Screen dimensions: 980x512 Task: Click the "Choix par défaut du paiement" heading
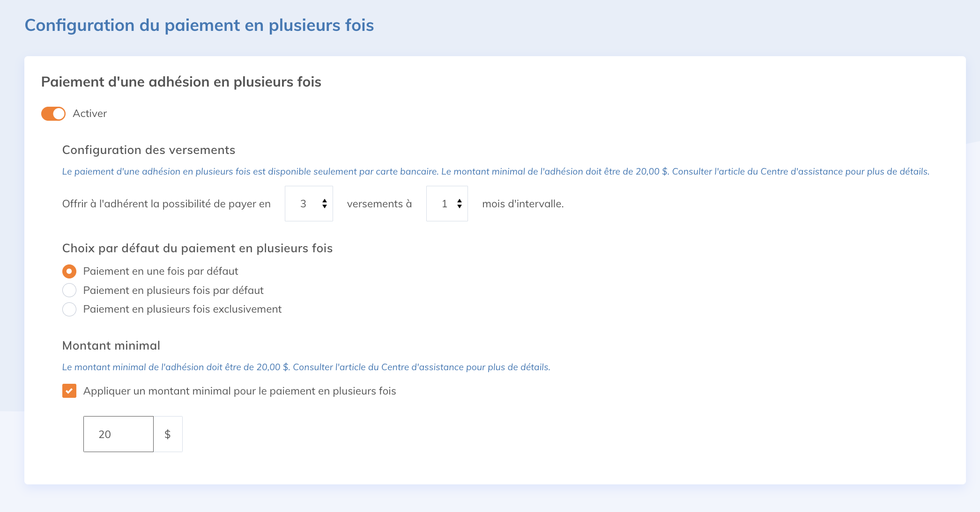coord(197,249)
